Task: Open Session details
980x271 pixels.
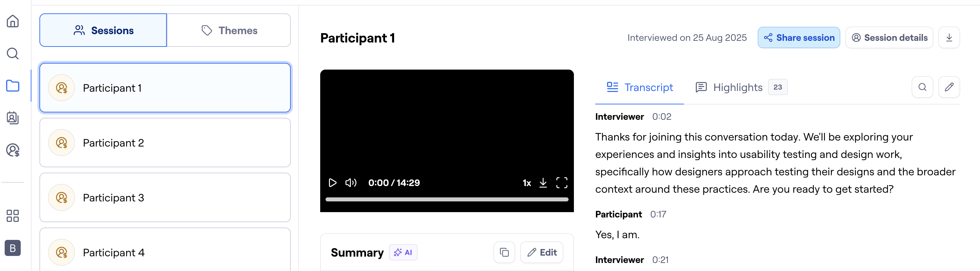Action: point(889,38)
